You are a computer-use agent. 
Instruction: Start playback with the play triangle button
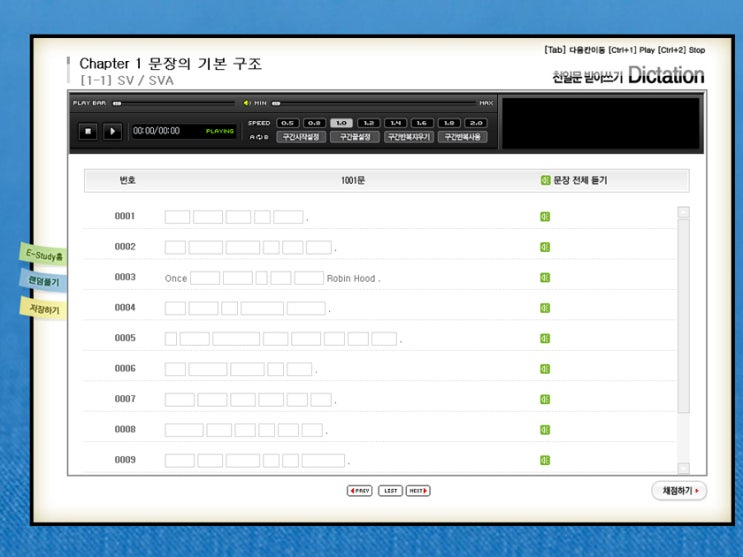click(112, 131)
